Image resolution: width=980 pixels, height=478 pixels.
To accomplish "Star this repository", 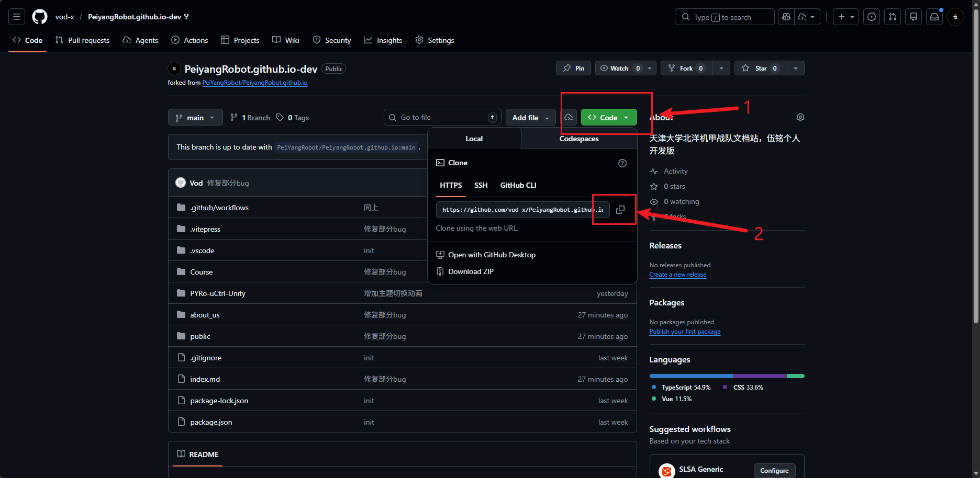I will coord(761,68).
